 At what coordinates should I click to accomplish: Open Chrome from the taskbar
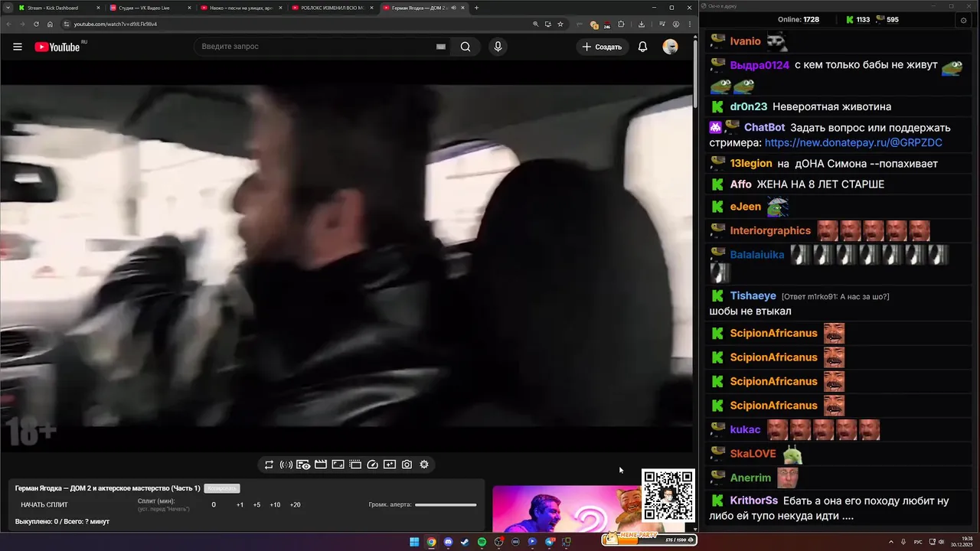(x=431, y=542)
